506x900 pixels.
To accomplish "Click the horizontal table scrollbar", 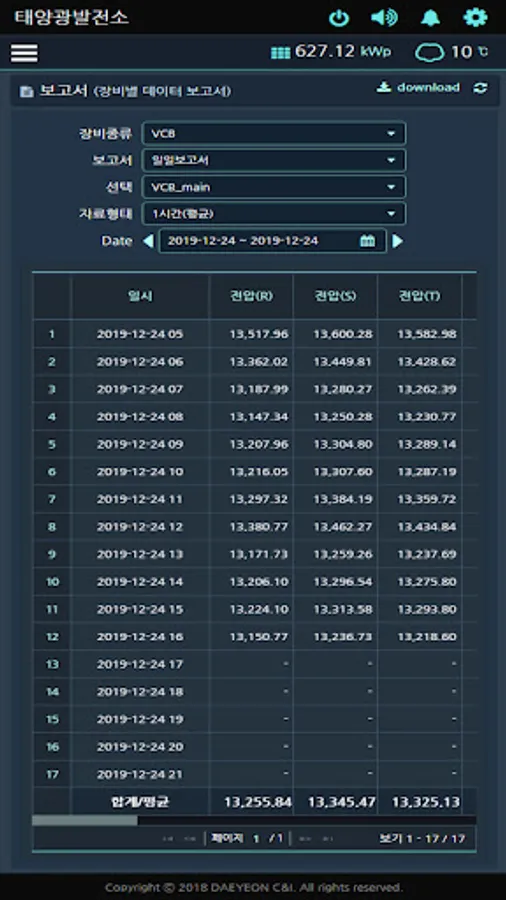I will tap(85, 820).
